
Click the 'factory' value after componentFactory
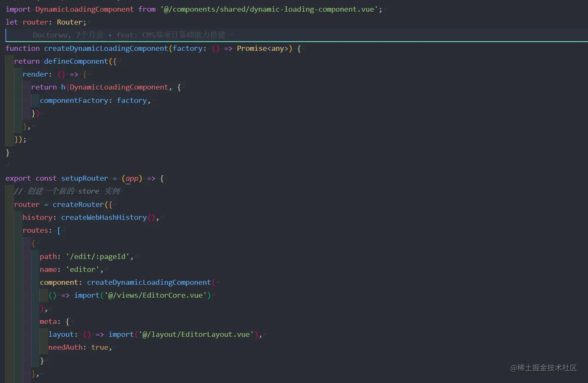[x=132, y=100]
